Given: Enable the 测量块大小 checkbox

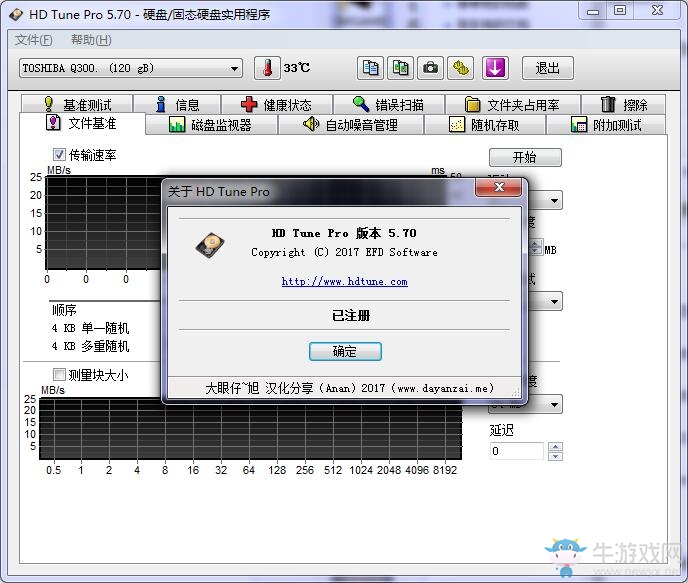Looking at the screenshot, I should tap(59, 375).
